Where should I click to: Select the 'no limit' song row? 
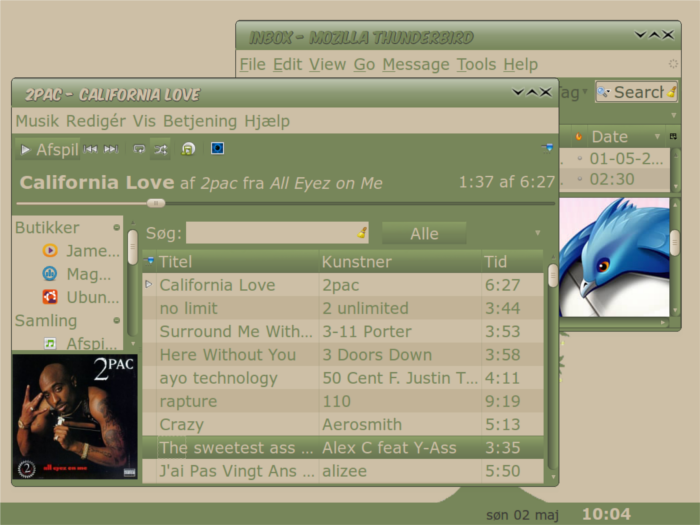coord(343,308)
